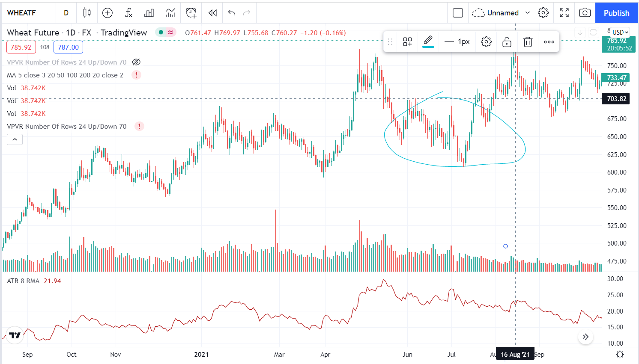Viewport: 639px width, 364px height.
Task: Click the green market status indicator
Action: 161,33
